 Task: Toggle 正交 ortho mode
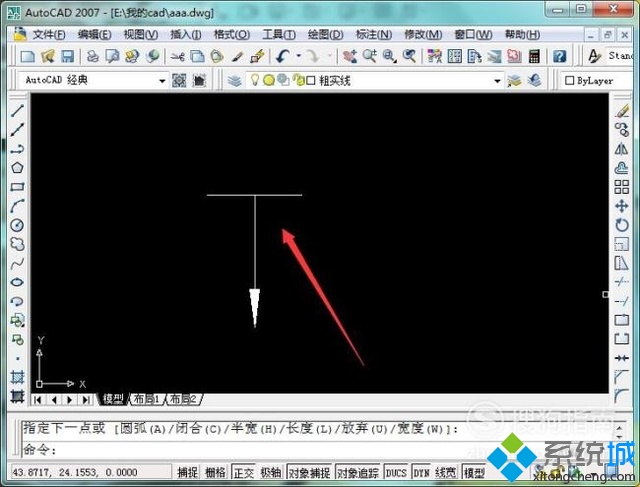[x=244, y=472]
